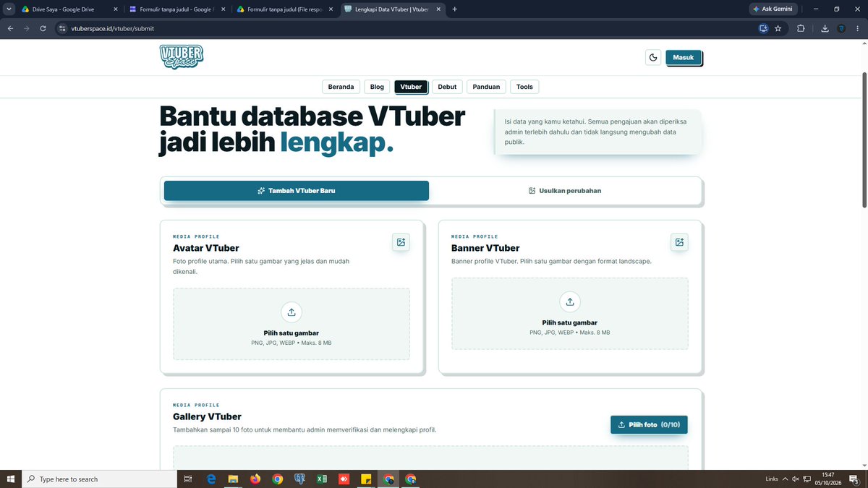Launch Microsoft Edge from taskbar
Image resolution: width=868 pixels, height=488 pixels.
point(211,479)
